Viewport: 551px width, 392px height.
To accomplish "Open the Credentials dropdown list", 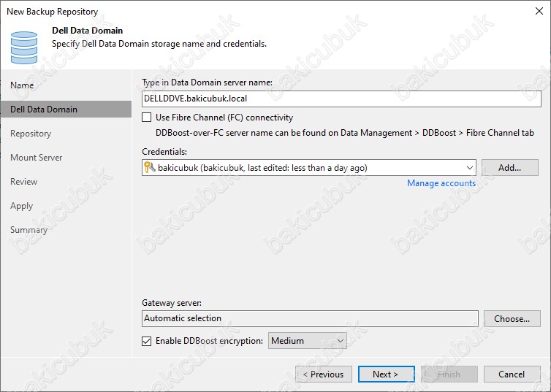I will tap(469, 168).
